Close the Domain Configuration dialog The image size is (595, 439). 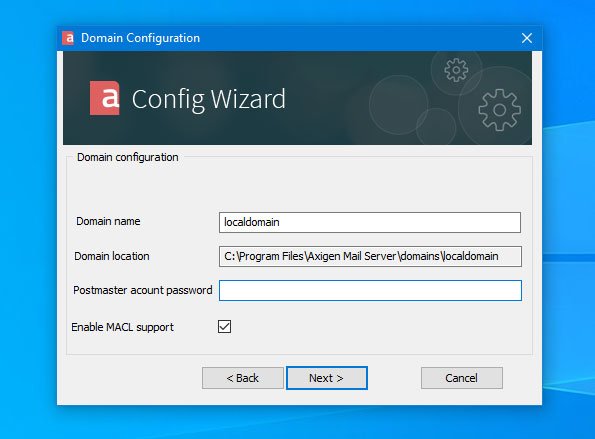pos(527,38)
